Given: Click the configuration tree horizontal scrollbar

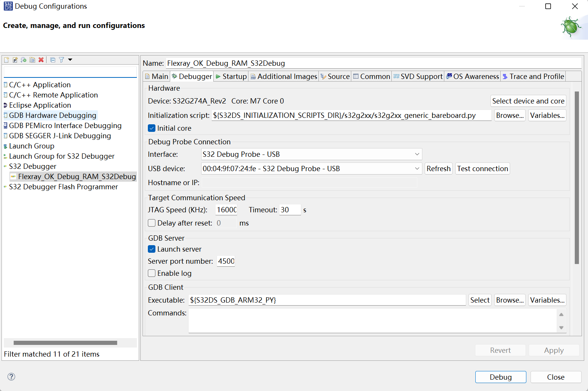Looking at the screenshot, I should coord(65,343).
